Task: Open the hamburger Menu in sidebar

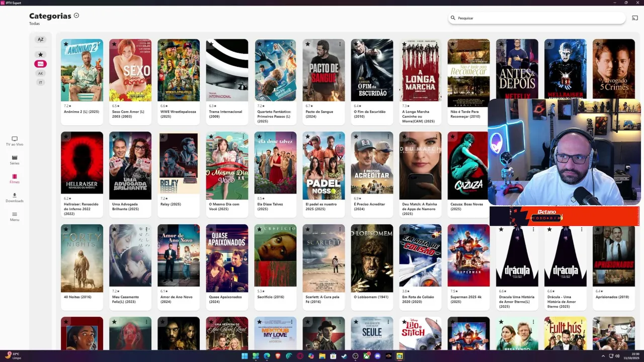Action: 15,216
